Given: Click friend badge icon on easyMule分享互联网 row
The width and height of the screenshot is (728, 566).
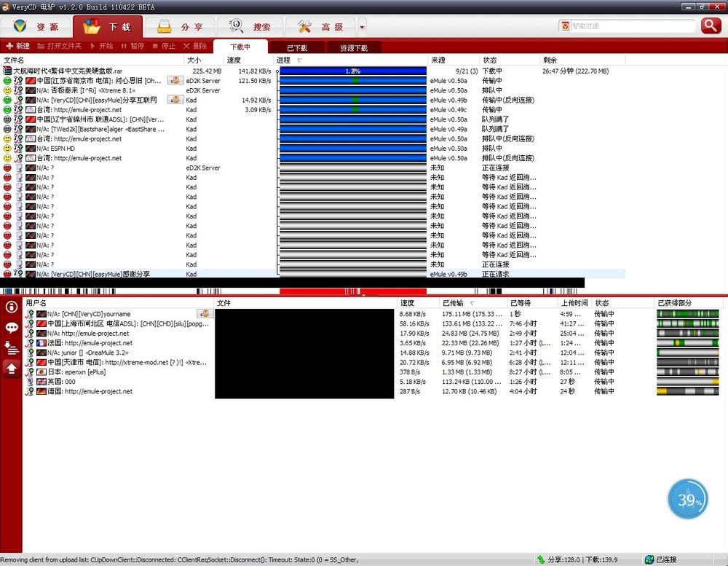Looking at the screenshot, I should click(x=175, y=100).
